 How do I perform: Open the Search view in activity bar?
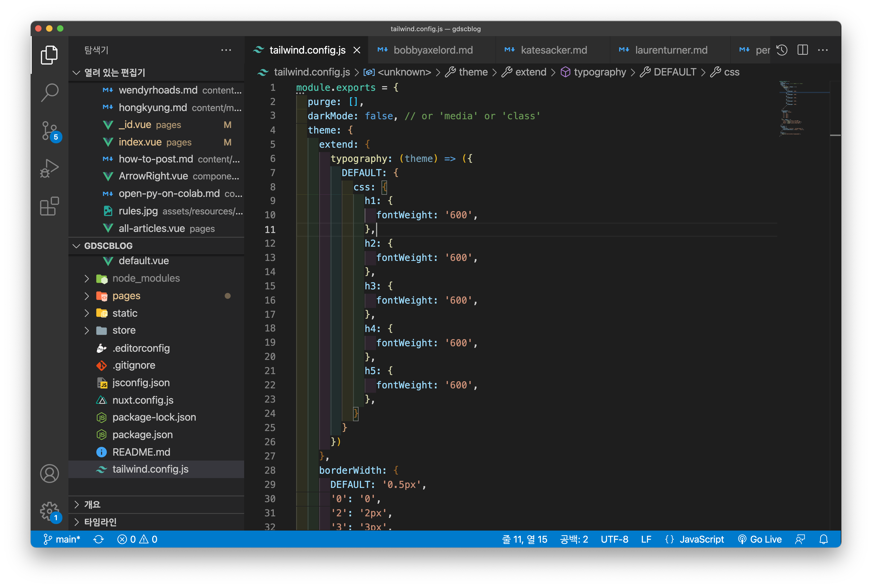click(49, 92)
